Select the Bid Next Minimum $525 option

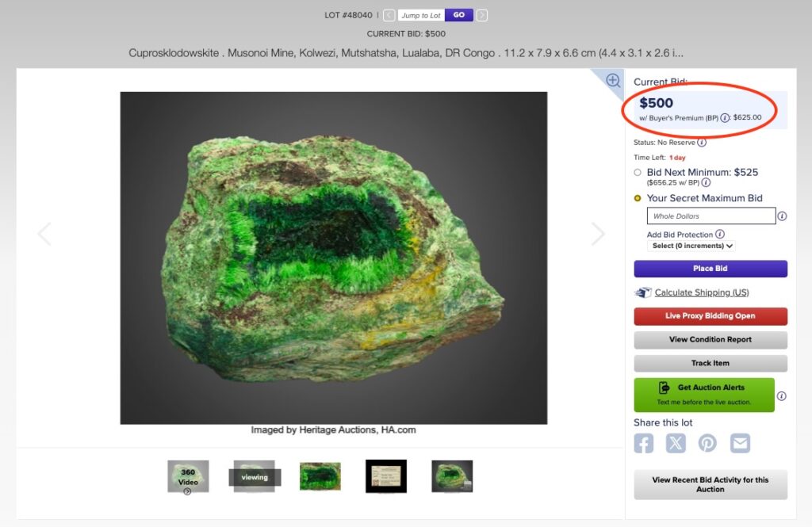[x=637, y=172]
